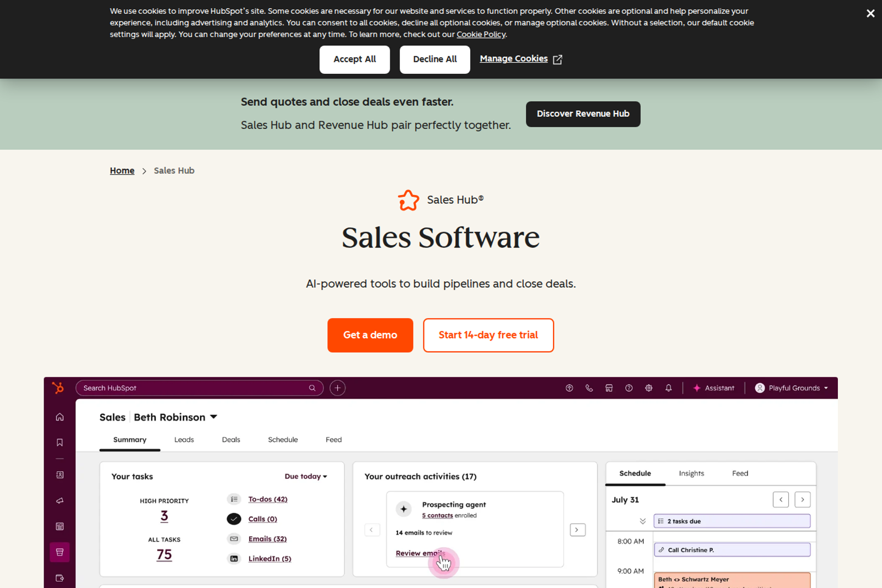Switch to the Summary tab

point(130,440)
